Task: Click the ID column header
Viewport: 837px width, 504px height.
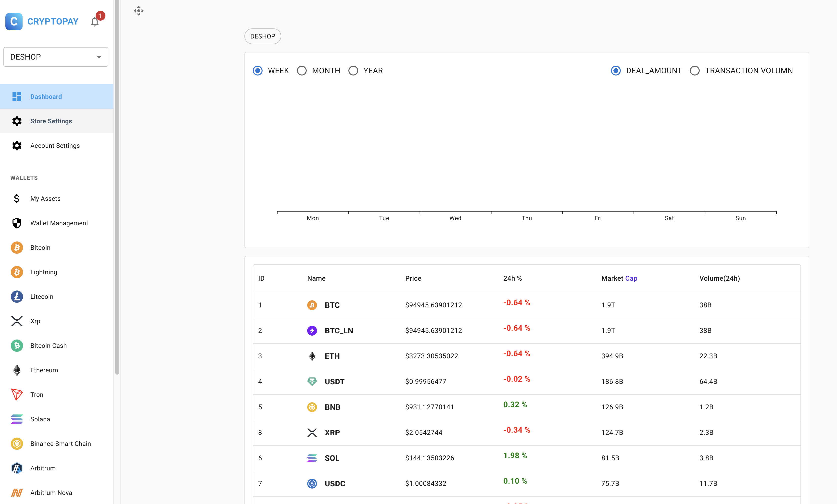Action: (261, 278)
